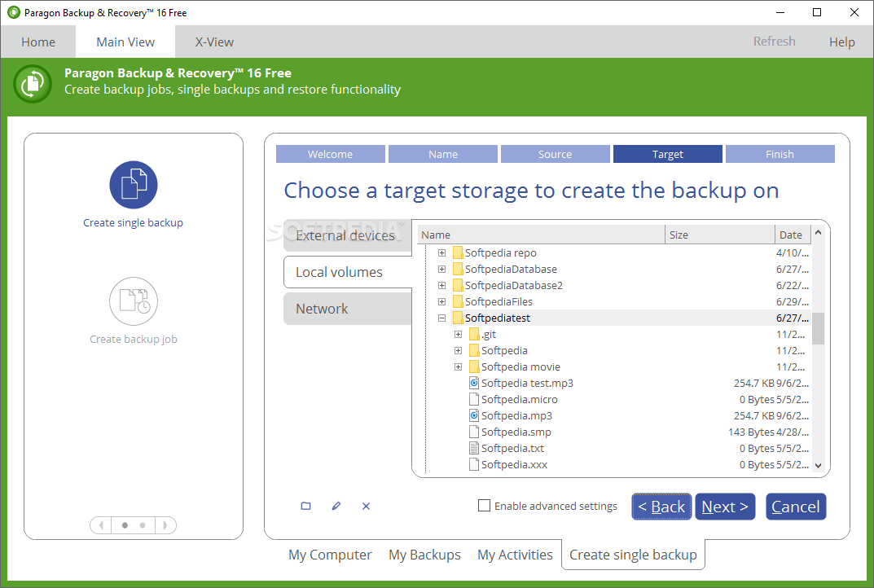Sort list by the Size column header

point(720,235)
